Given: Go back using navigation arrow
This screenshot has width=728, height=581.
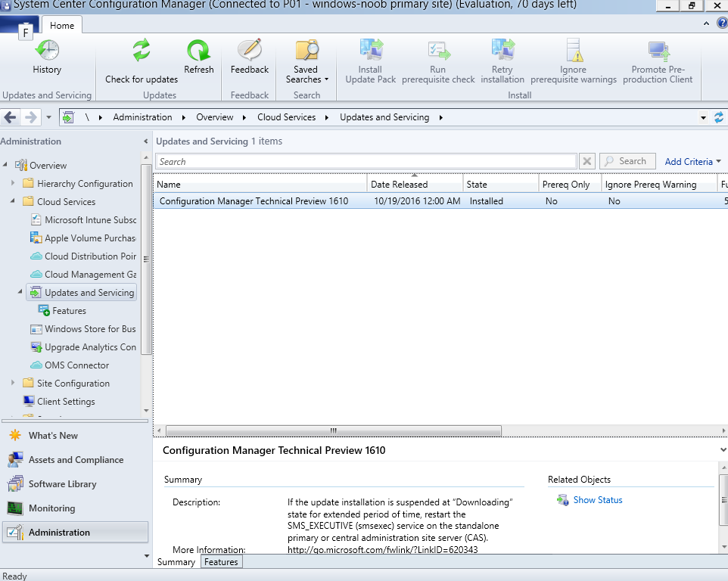Looking at the screenshot, I should coord(11,117).
